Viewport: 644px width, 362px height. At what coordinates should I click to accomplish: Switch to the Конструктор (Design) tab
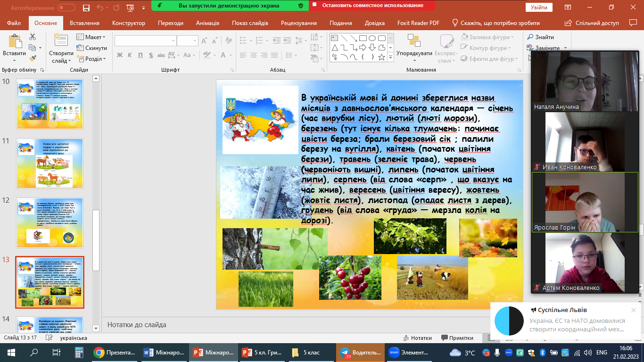click(128, 23)
